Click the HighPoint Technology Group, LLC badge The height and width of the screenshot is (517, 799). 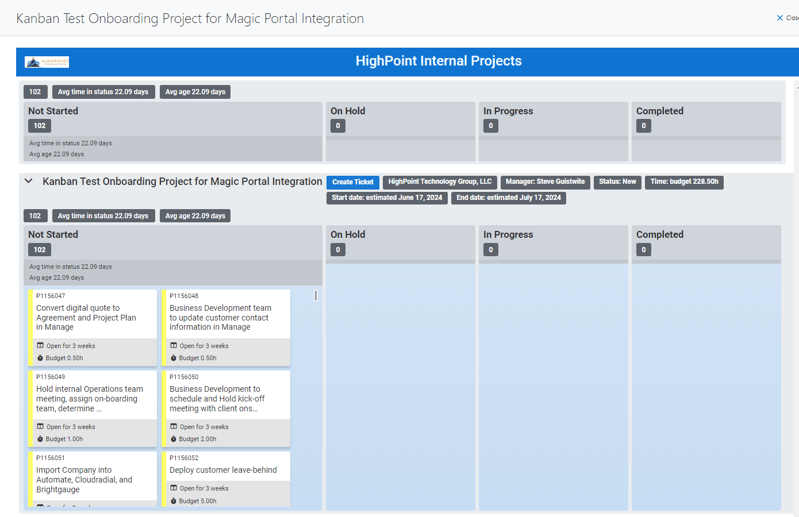(440, 182)
